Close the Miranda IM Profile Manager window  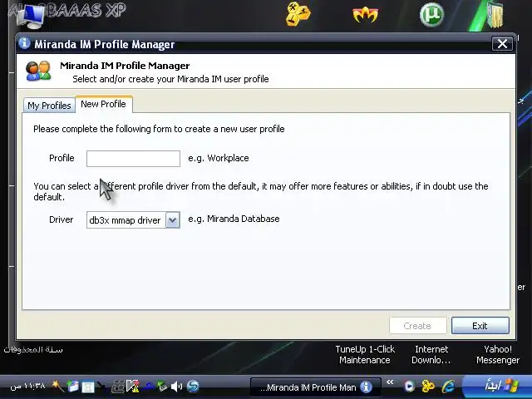point(502,44)
